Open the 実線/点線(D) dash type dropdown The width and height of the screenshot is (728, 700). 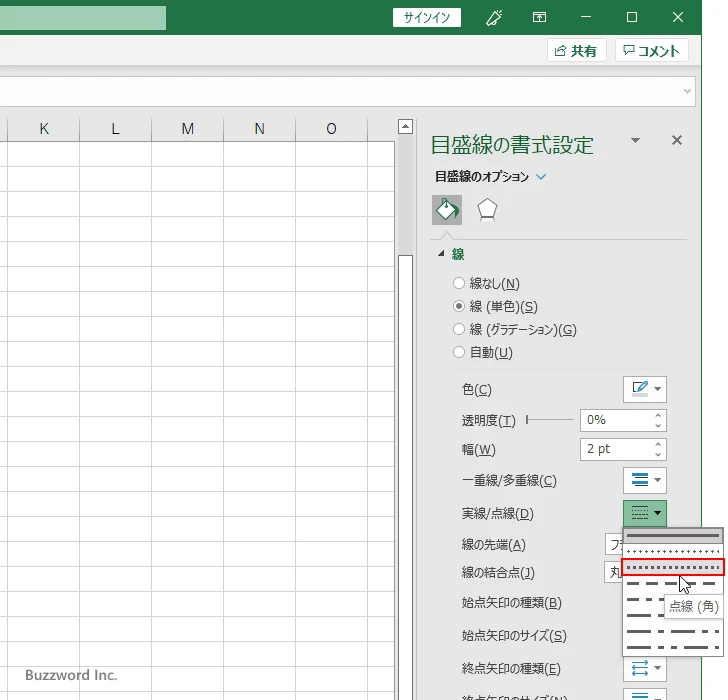pyautogui.click(x=645, y=513)
